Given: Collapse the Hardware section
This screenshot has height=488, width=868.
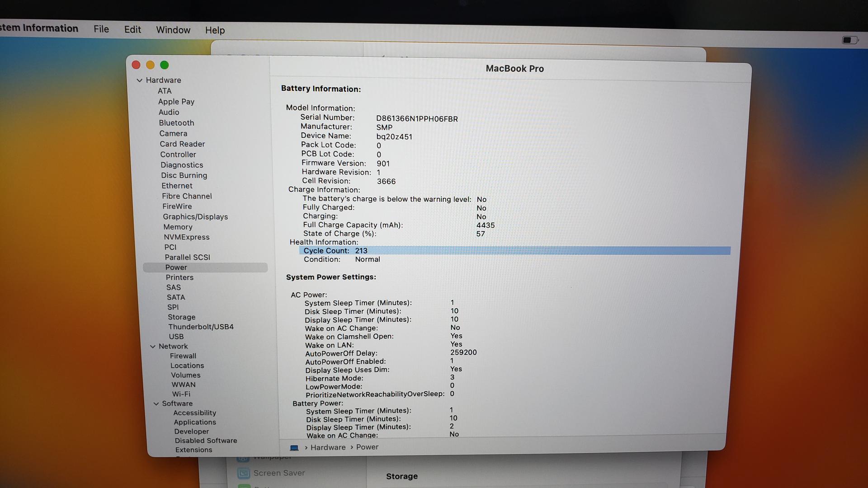Looking at the screenshot, I should (139, 80).
